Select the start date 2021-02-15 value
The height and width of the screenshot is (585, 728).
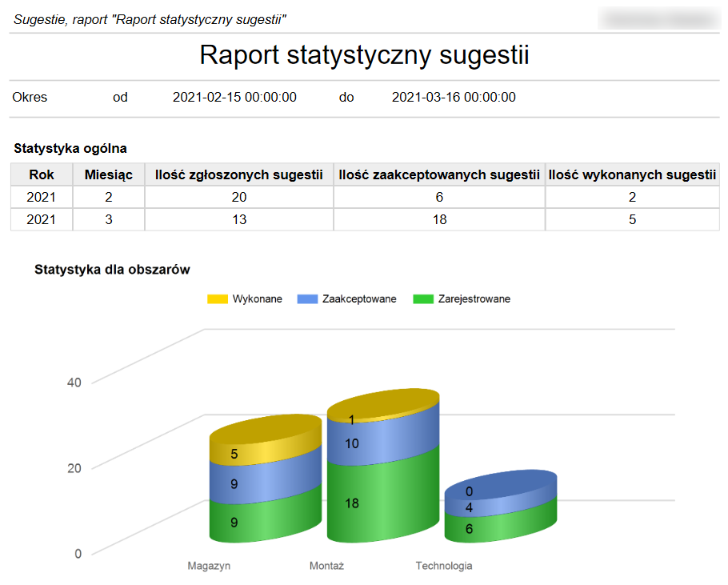[234, 98]
